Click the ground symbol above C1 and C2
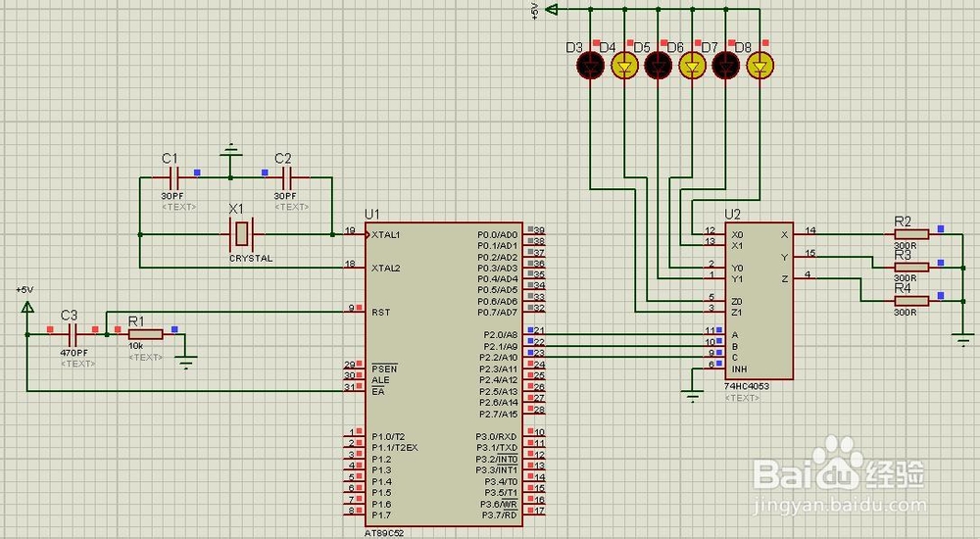The height and width of the screenshot is (539, 980). point(230,152)
